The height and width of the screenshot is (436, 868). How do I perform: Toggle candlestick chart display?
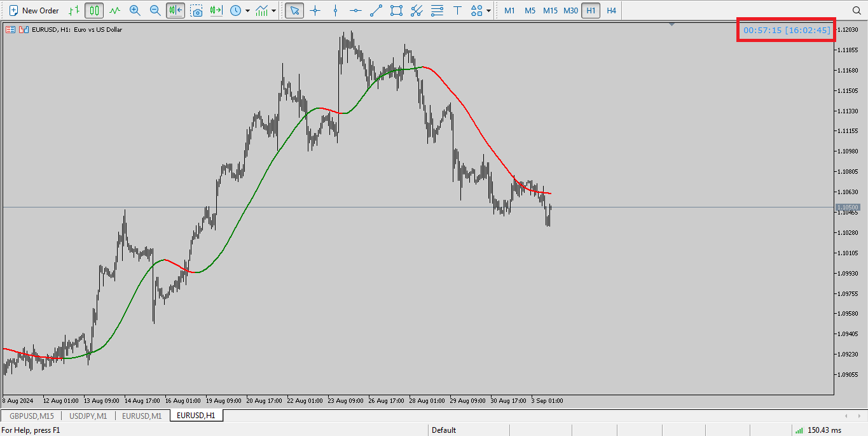tap(94, 10)
